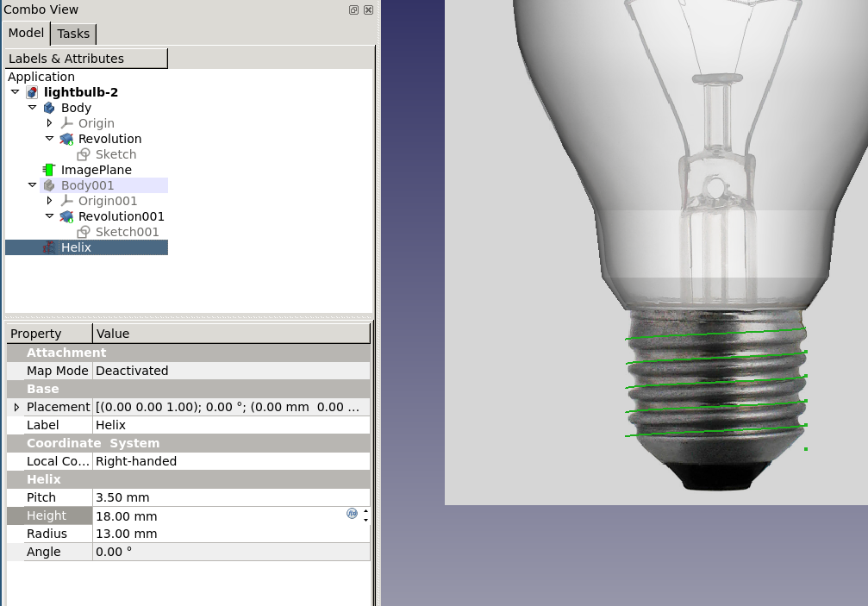Image resolution: width=868 pixels, height=606 pixels.
Task: Select the green ImagePlane icon
Action: (x=49, y=170)
